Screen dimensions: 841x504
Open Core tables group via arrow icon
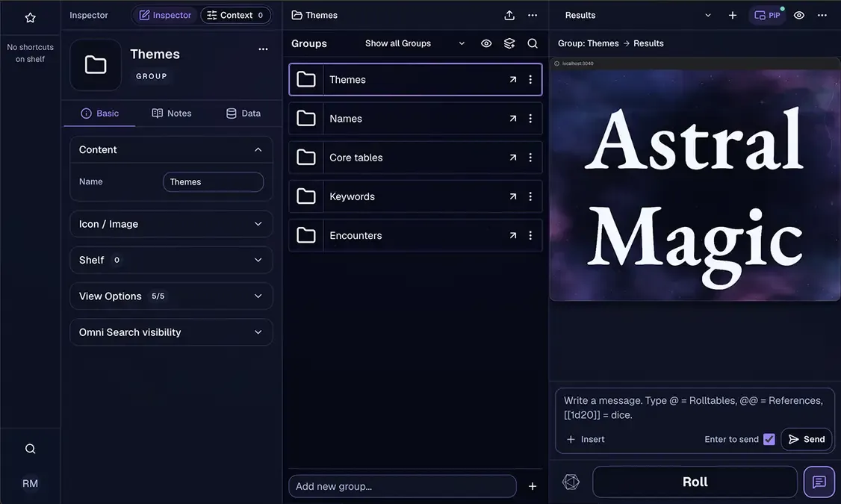tap(513, 158)
